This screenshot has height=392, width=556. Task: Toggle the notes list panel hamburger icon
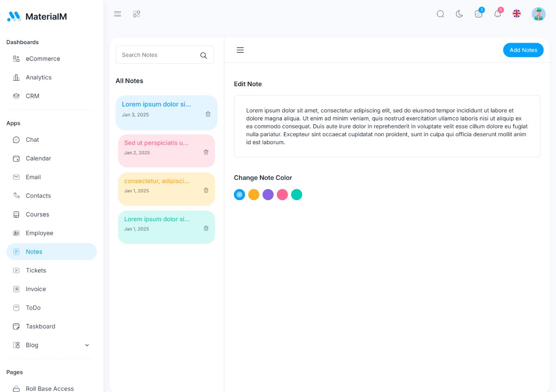[240, 50]
